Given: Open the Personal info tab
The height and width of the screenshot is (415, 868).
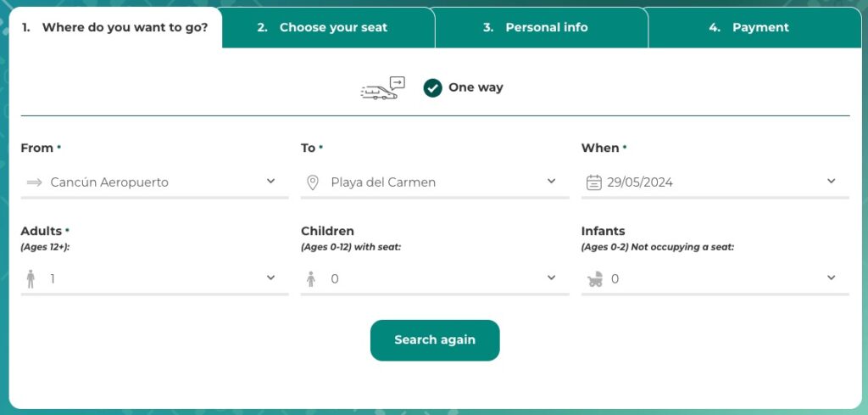Looking at the screenshot, I should [x=541, y=27].
